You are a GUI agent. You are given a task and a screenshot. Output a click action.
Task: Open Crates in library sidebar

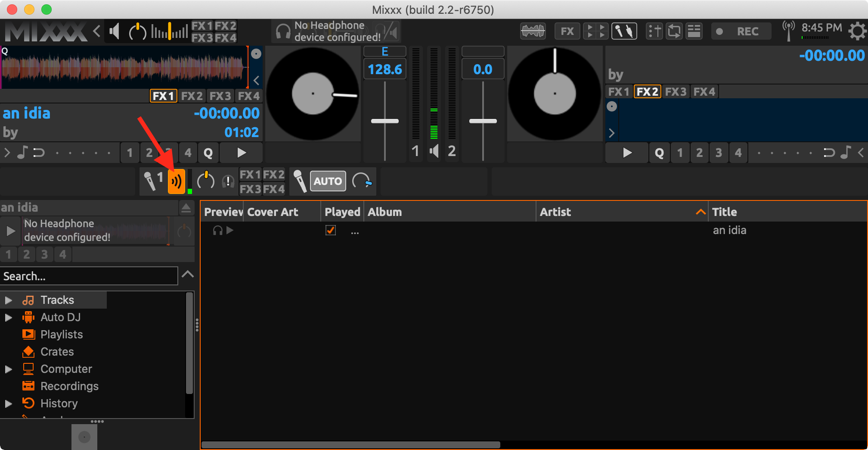pos(57,352)
